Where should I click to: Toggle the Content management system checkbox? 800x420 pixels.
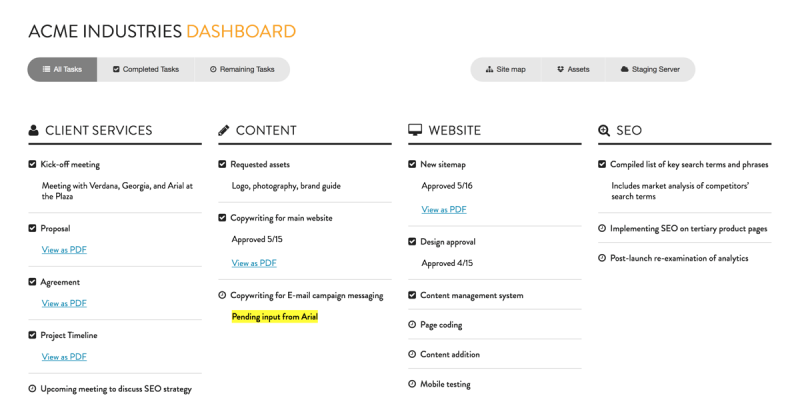(x=412, y=295)
